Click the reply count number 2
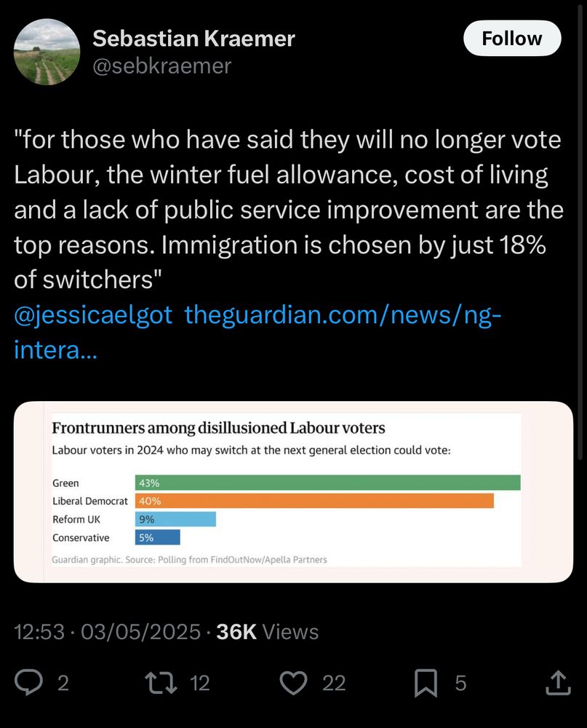Screen dimensions: 587x728 click(63, 683)
